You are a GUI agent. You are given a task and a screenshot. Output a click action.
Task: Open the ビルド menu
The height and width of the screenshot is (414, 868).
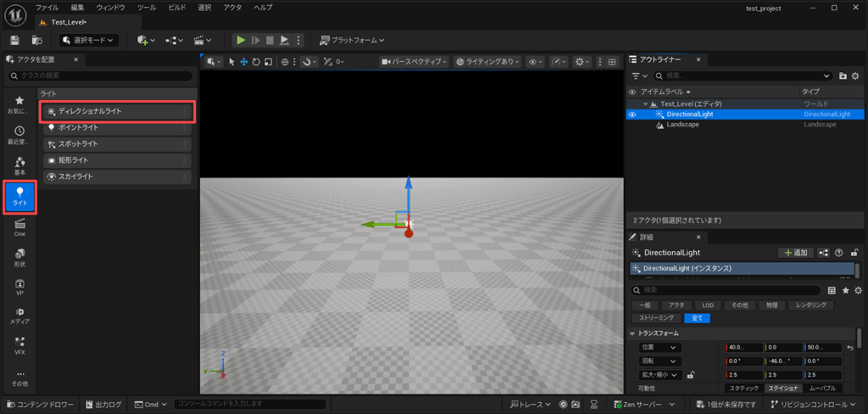click(x=177, y=8)
